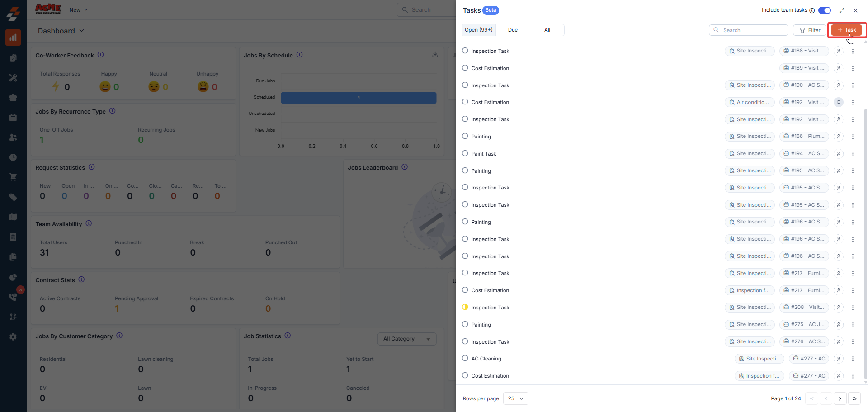
Task: Expand the Tasks panel using the diagonal arrows icon
Action: pos(842,10)
